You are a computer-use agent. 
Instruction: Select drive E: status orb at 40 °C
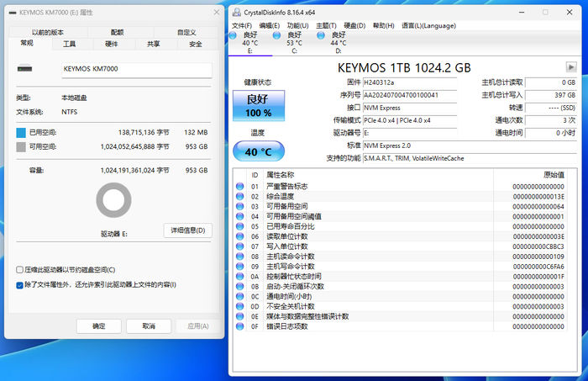(233, 35)
